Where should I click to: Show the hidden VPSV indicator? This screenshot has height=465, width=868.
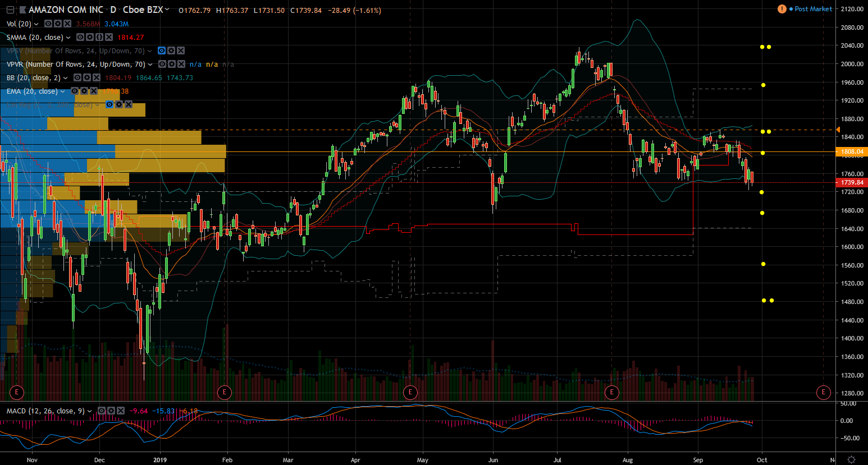[x=162, y=50]
